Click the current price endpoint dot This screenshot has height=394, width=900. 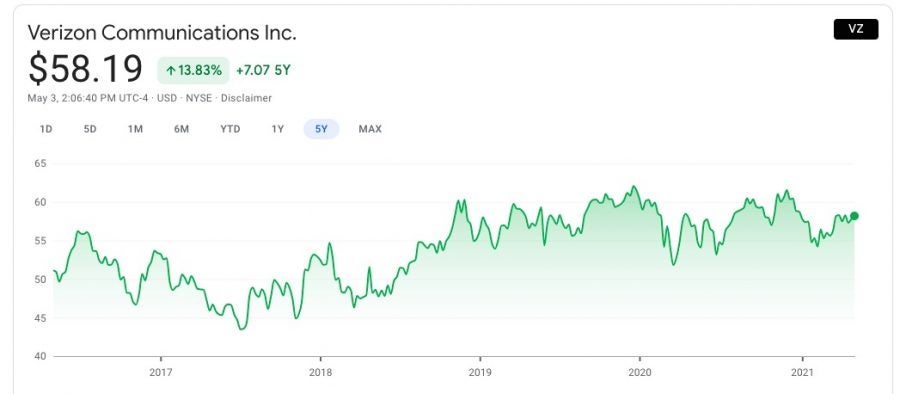click(x=854, y=216)
